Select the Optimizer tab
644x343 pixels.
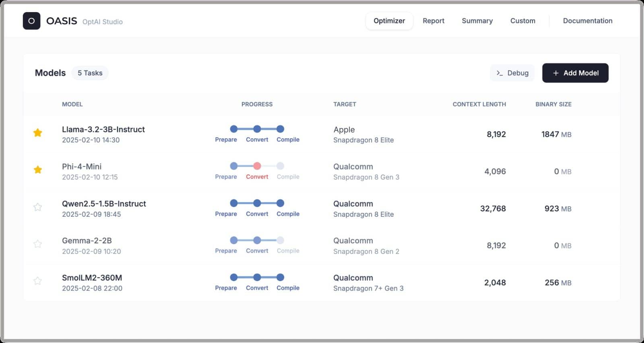coord(389,21)
